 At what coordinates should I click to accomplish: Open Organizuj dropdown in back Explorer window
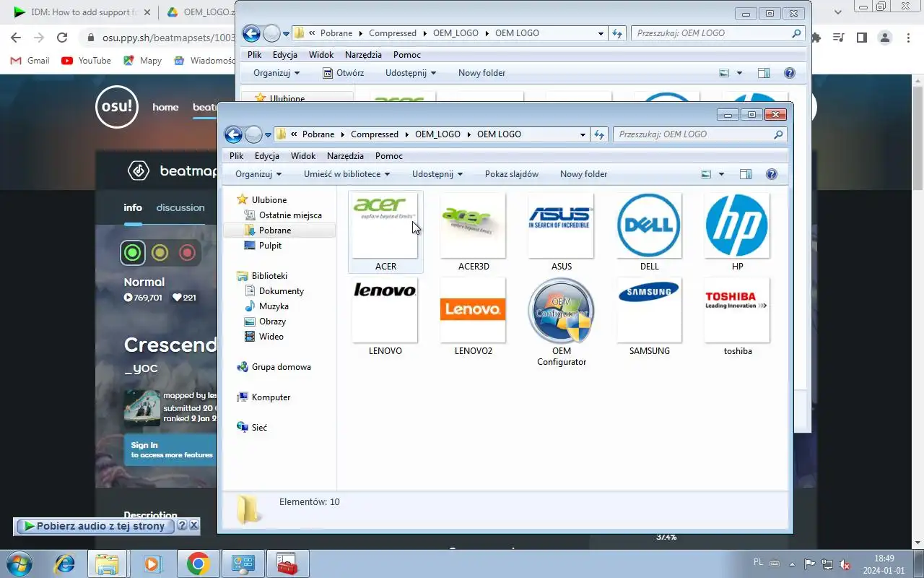[x=276, y=73]
